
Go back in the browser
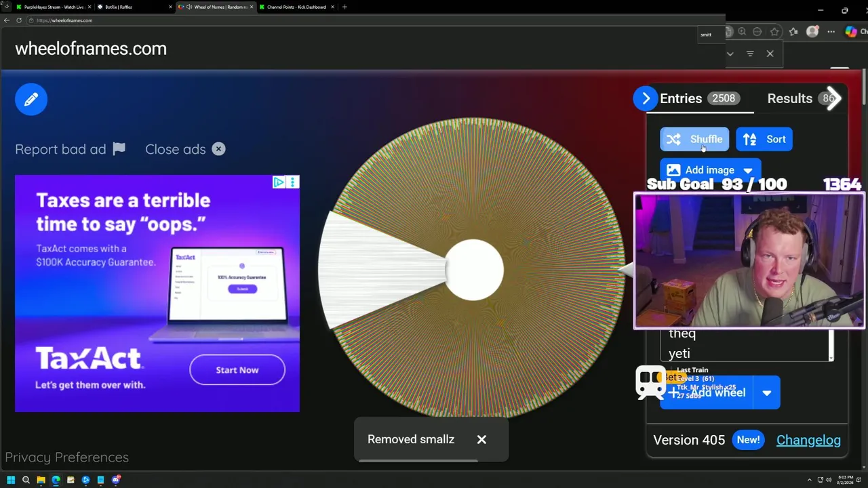point(7,20)
